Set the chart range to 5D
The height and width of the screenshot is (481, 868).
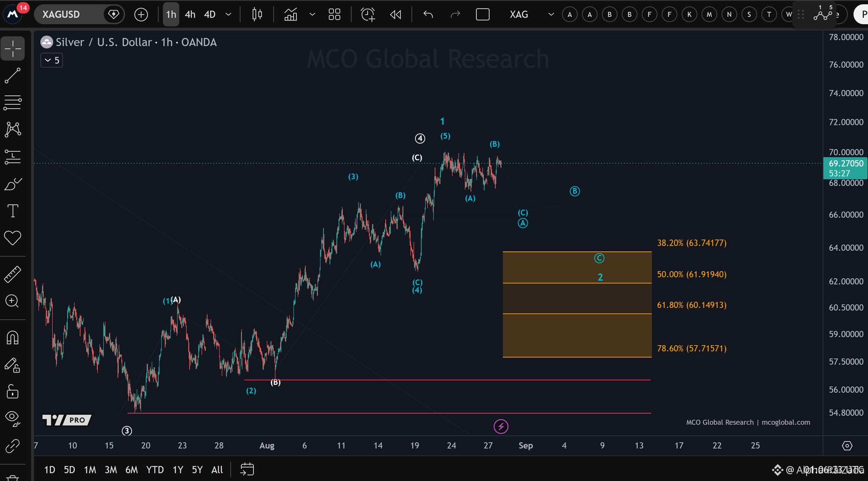tap(70, 470)
